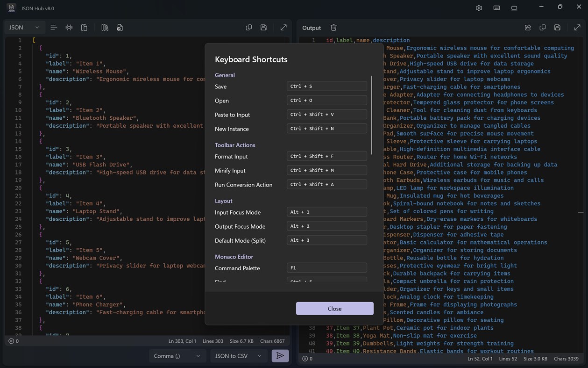
Task: Click 'Size 6.7 KB' in input status bar
Action: pyautogui.click(x=242, y=341)
